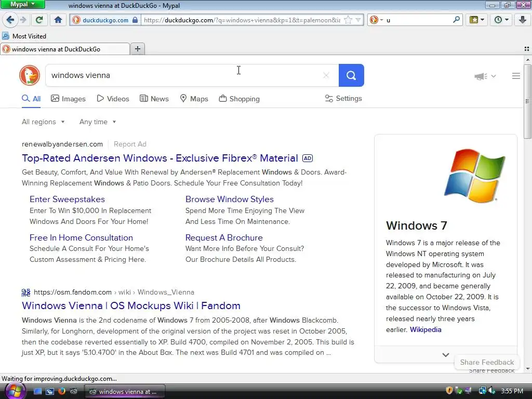Click the magnifier in the browser search box
The width and height of the screenshot is (532, 399).
coord(456,20)
